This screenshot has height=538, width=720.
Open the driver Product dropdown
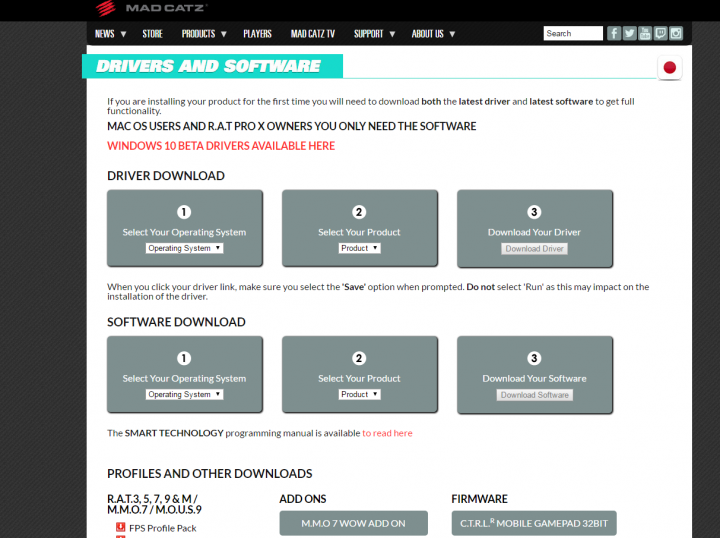point(359,248)
